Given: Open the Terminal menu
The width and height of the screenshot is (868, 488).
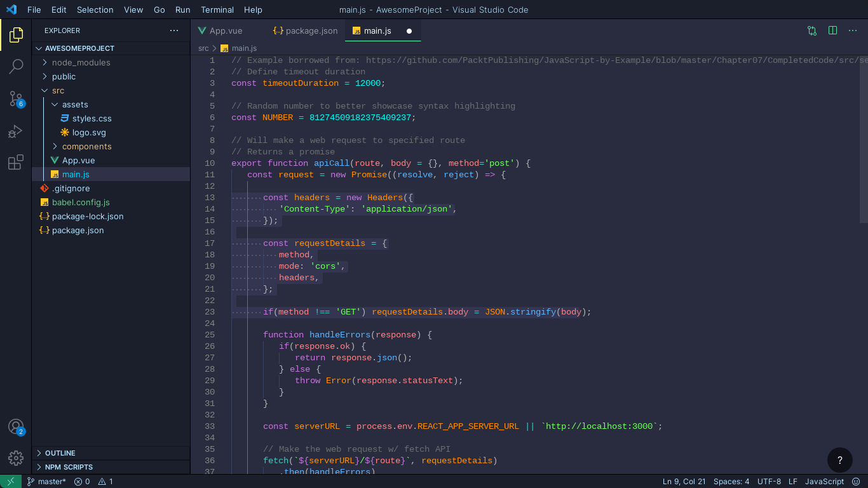Looking at the screenshot, I should (217, 10).
